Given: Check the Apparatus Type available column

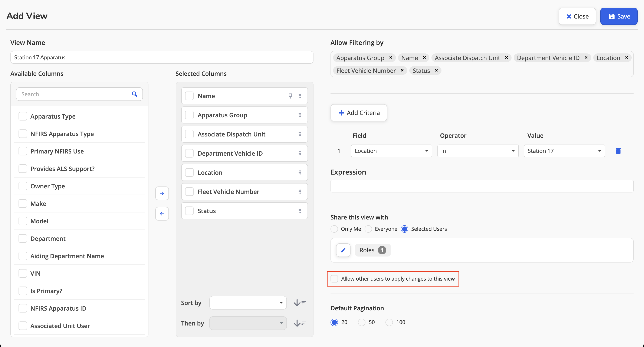Looking at the screenshot, I should (23, 116).
